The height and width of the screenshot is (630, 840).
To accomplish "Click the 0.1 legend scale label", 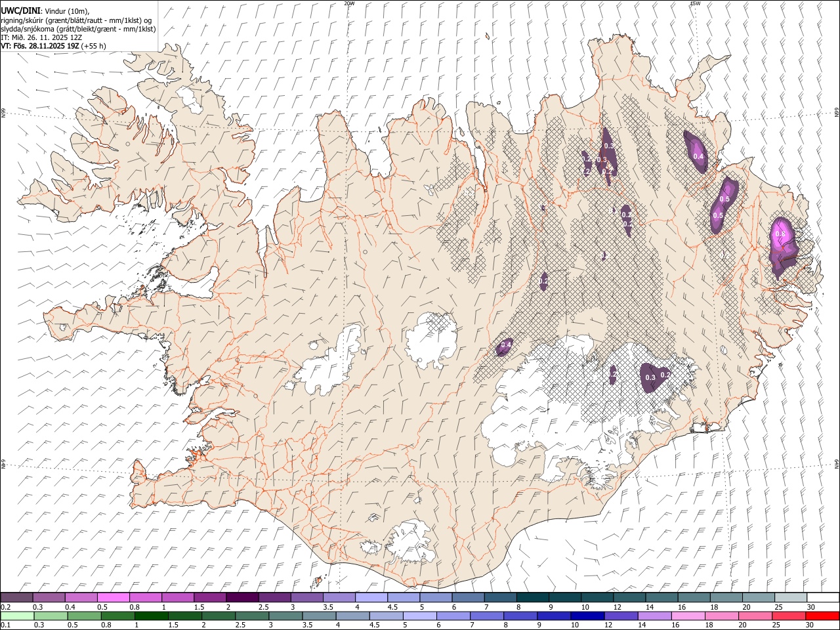I will 5,625.
